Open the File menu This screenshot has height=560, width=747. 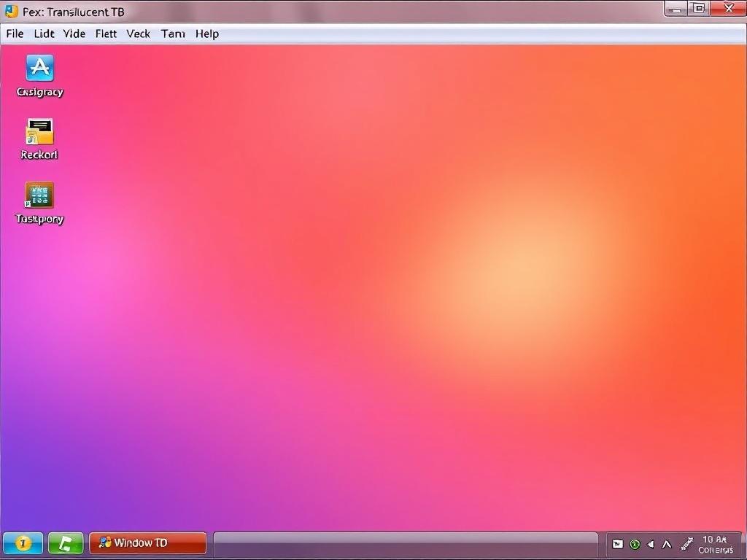(x=15, y=34)
